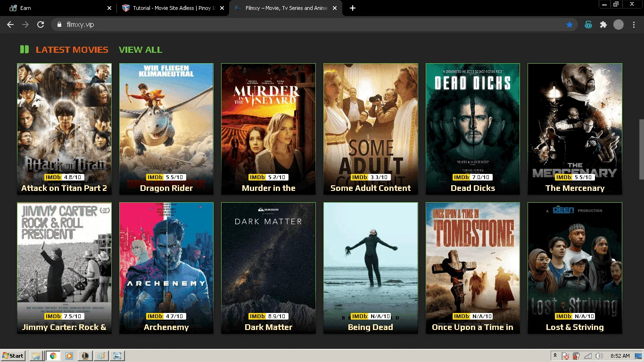This screenshot has width=644, height=362.
Task: Open the Dark Matter poster
Action: (x=268, y=268)
